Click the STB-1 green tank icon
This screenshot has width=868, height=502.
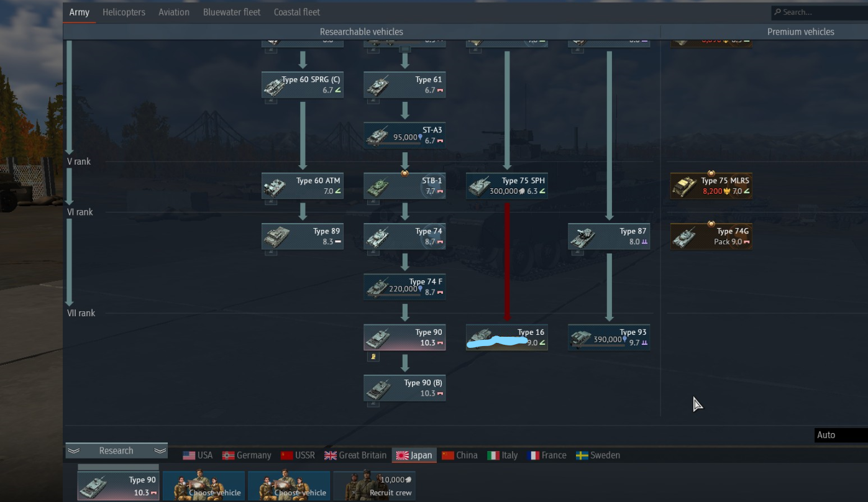point(378,186)
